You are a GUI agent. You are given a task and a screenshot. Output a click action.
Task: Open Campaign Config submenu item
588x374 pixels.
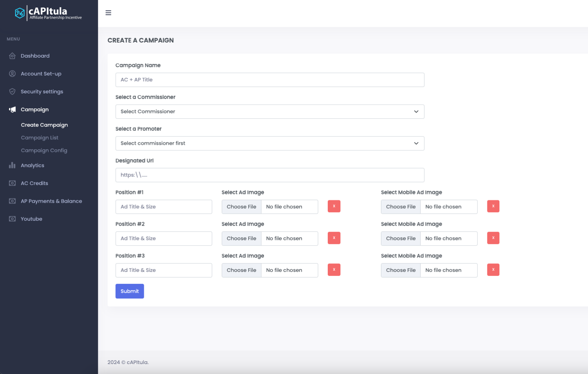click(x=44, y=151)
